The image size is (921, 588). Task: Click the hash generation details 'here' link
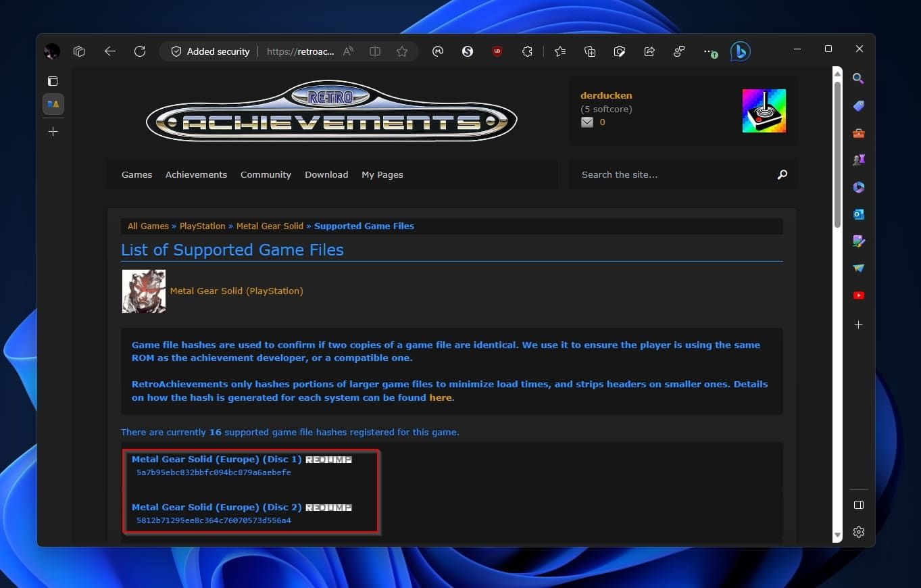pyautogui.click(x=440, y=397)
